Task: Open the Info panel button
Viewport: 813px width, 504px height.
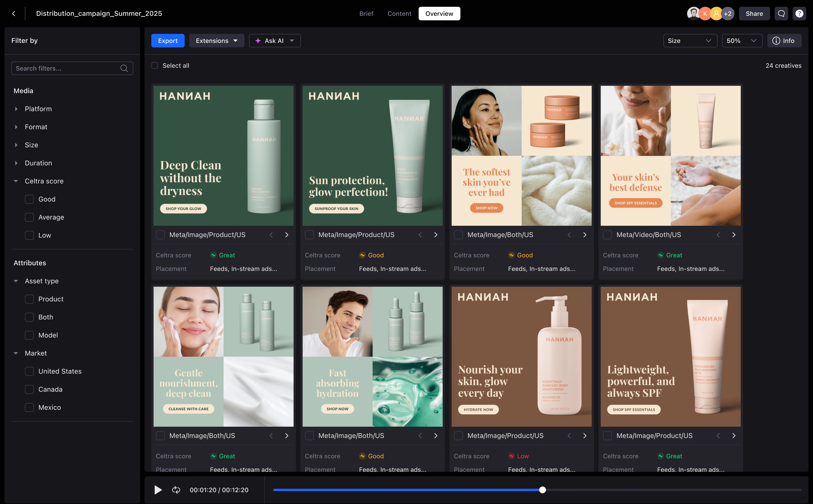Action: pyautogui.click(x=784, y=41)
